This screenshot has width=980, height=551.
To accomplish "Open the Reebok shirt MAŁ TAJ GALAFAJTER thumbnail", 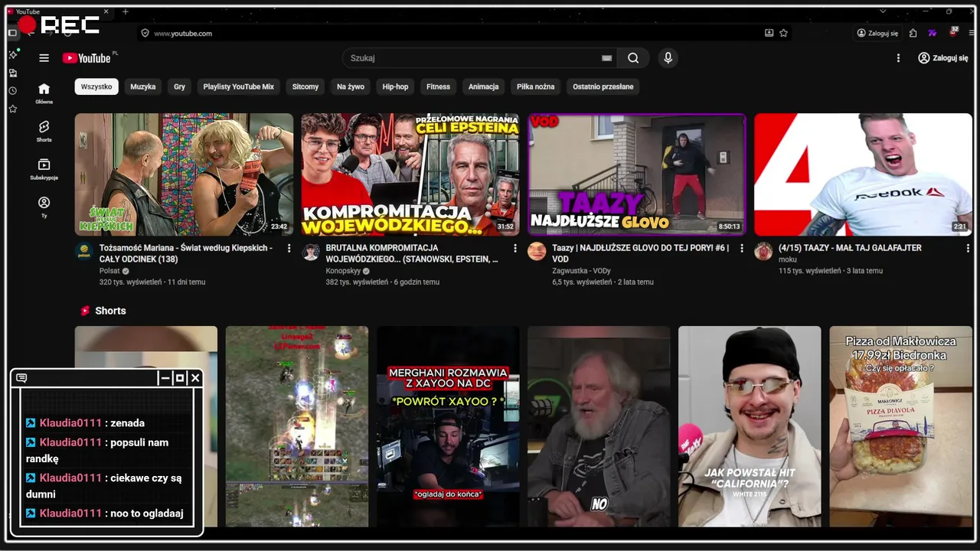I will tap(863, 174).
